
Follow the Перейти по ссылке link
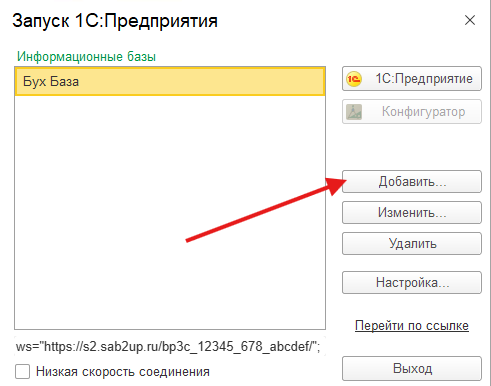click(x=412, y=326)
